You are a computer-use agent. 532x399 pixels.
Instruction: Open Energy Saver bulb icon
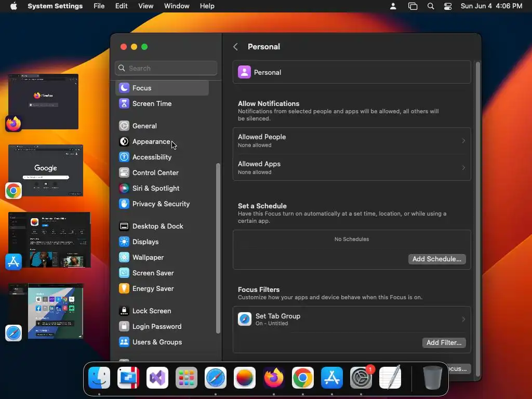[124, 289]
